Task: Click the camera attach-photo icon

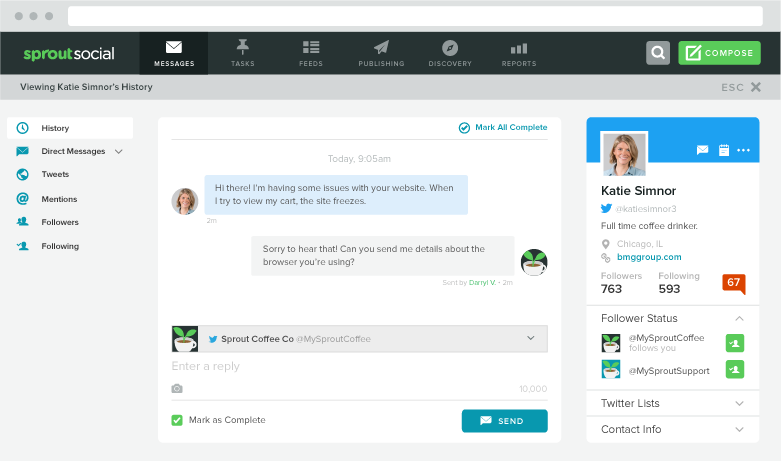Action: point(177,388)
